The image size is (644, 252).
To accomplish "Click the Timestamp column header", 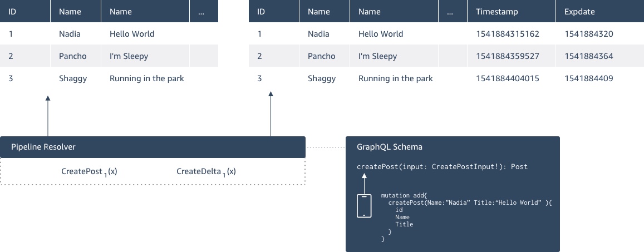I will [x=496, y=12].
